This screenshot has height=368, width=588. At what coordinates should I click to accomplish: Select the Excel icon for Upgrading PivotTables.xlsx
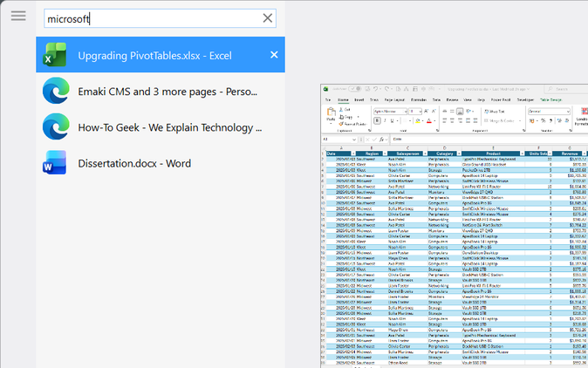56,55
